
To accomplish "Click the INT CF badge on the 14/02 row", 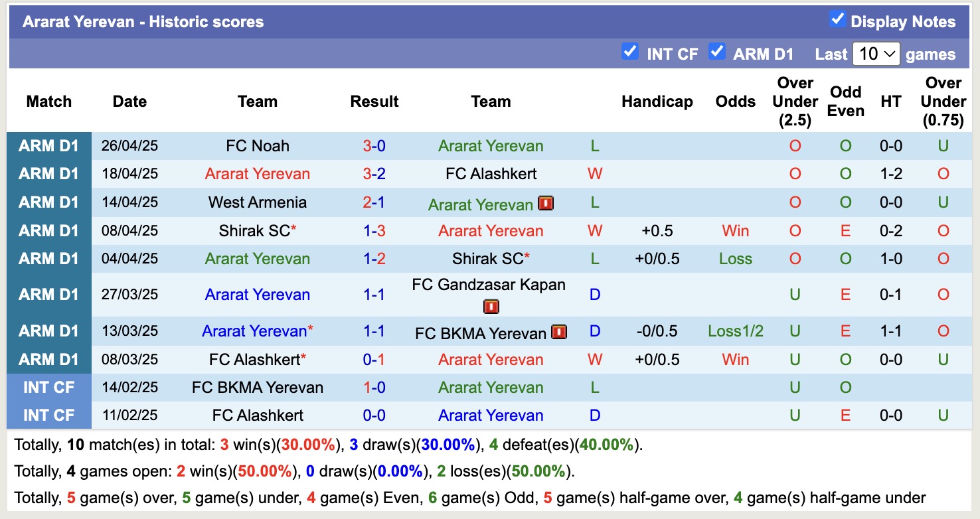I will [x=49, y=387].
